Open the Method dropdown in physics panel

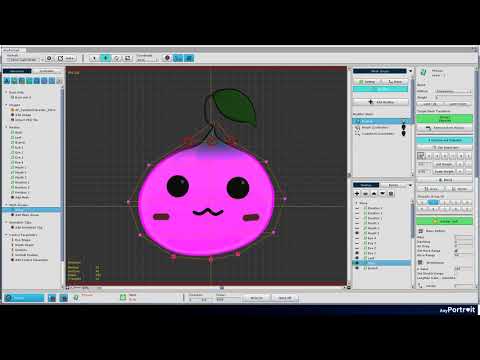pyautogui.click(x=453, y=91)
